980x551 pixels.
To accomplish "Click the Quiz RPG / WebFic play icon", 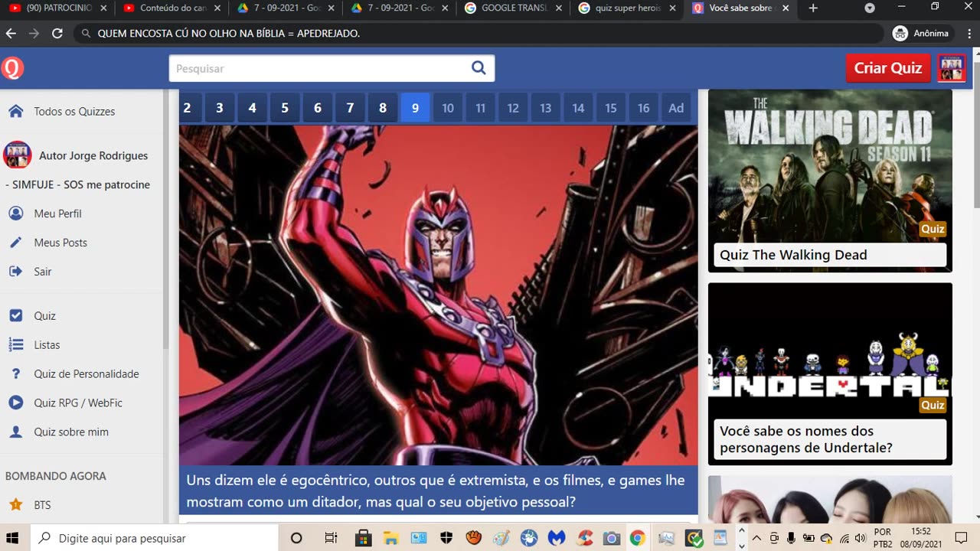I will [15, 403].
